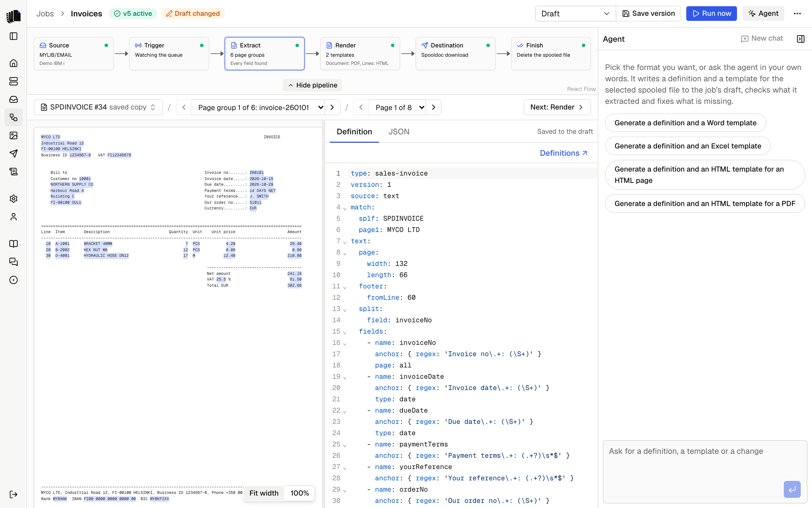Image resolution: width=812 pixels, height=508 pixels.
Task: Open the server stack icon in sidebar
Action: click(x=14, y=81)
